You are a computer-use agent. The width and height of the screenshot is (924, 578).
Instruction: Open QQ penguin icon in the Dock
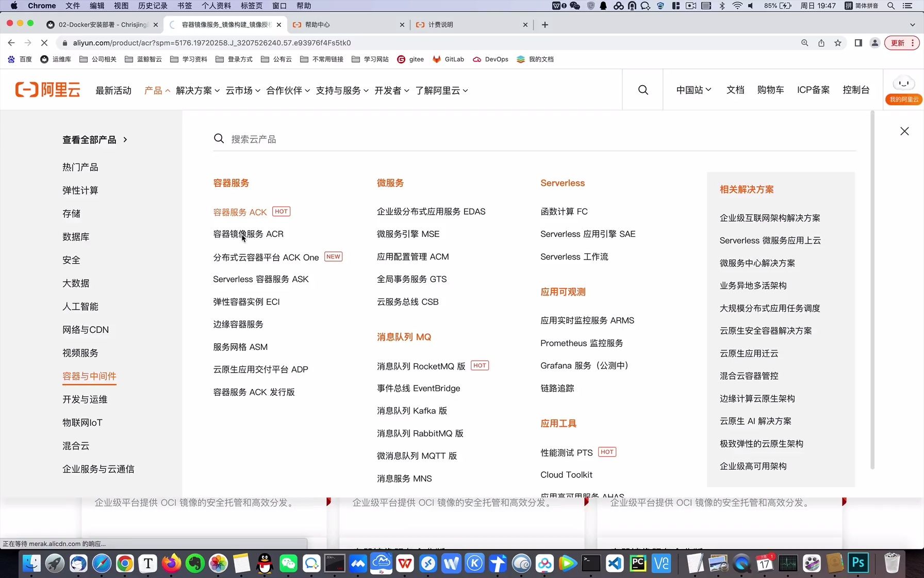[x=265, y=563]
